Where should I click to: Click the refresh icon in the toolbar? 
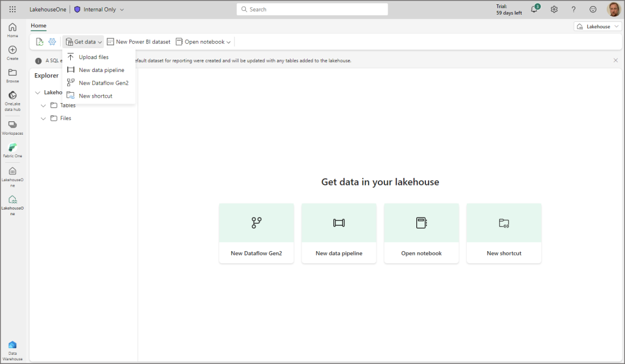coord(39,42)
